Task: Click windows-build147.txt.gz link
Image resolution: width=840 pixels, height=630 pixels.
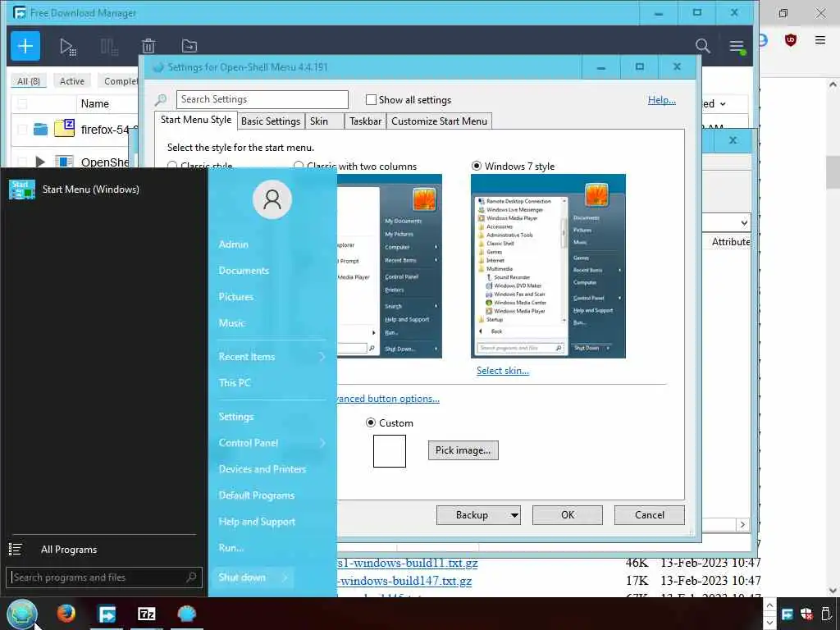Action: 404,581
